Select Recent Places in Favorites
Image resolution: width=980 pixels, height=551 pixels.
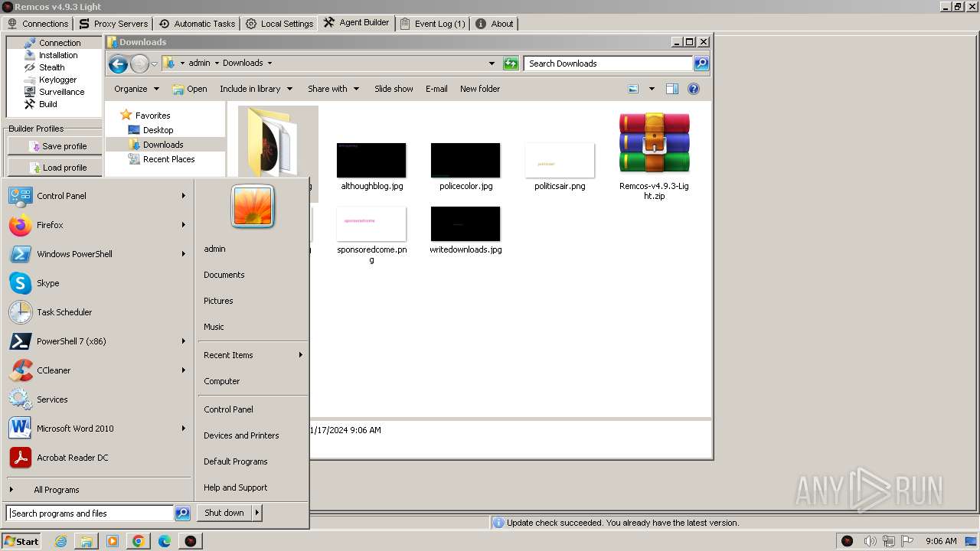pos(168,159)
